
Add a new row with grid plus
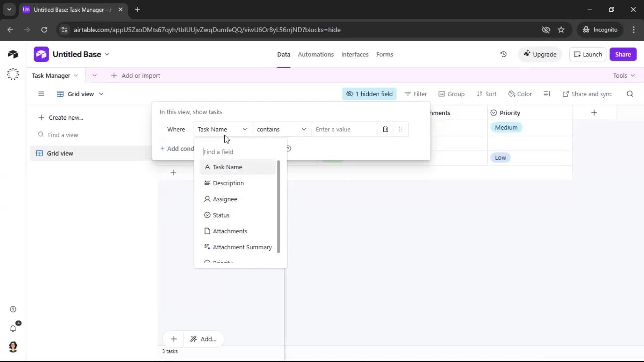click(173, 173)
